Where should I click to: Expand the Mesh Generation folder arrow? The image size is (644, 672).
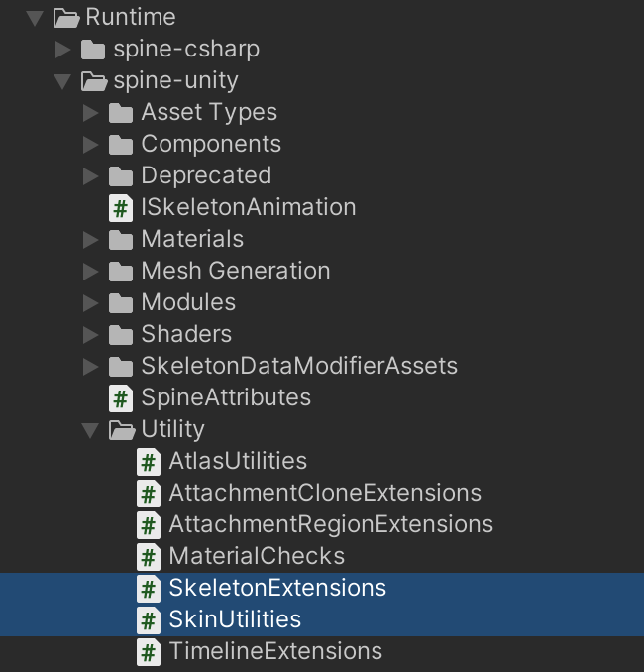[x=91, y=272]
